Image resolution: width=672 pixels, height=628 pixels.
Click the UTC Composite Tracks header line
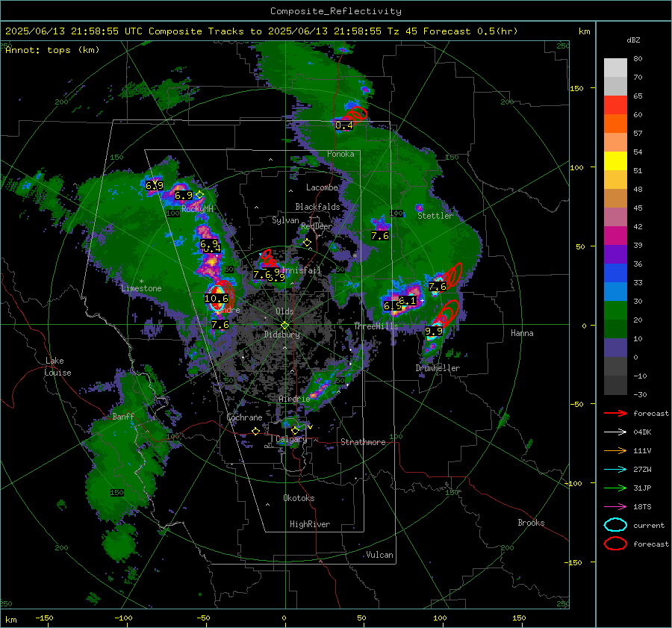pos(261,31)
